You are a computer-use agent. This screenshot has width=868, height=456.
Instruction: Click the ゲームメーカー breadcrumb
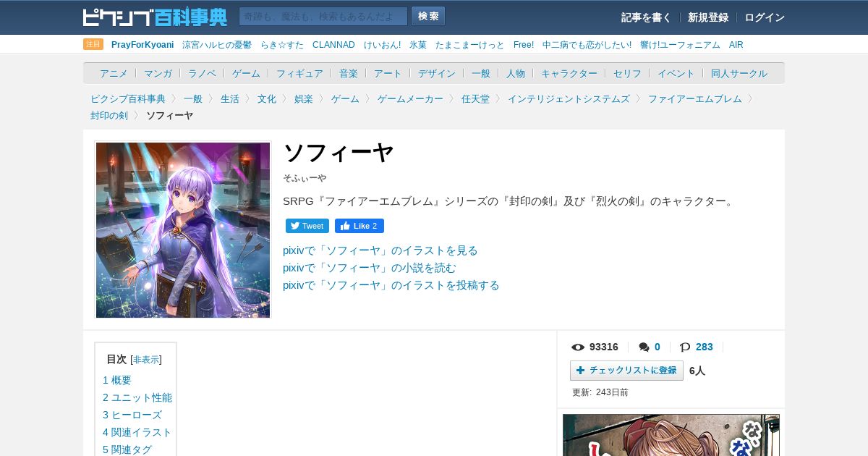pyautogui.click(x=410, y=98)
